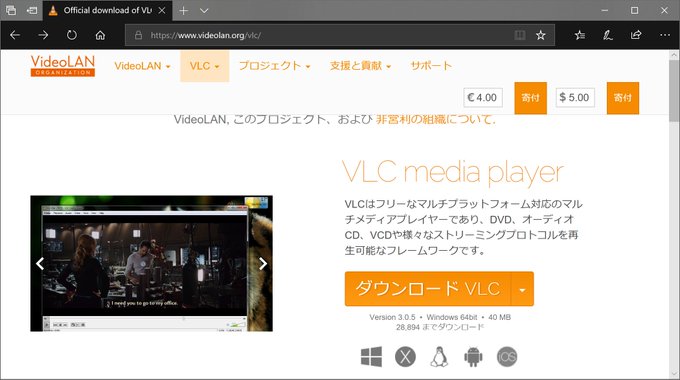Click the ダウンロード VLC button
Image resolution: width=680 pixels, height=380 pixels.
[428, 289]
